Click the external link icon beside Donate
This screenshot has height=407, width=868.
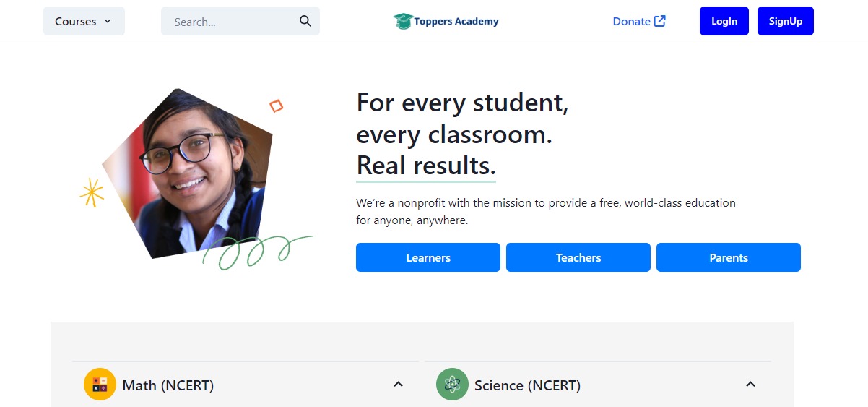(x=660, y=21)
